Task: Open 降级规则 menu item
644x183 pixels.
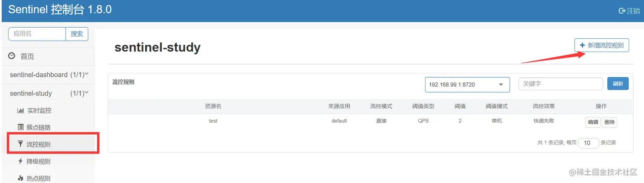Action: 38,161
